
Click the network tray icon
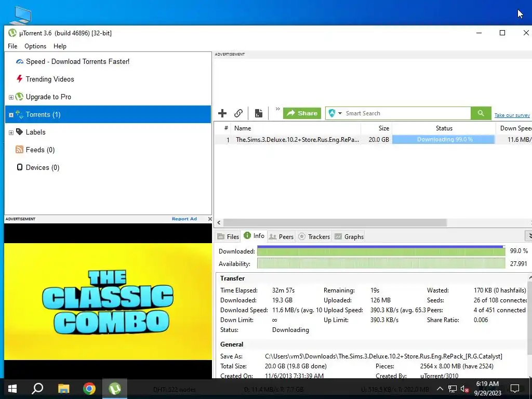453,389
